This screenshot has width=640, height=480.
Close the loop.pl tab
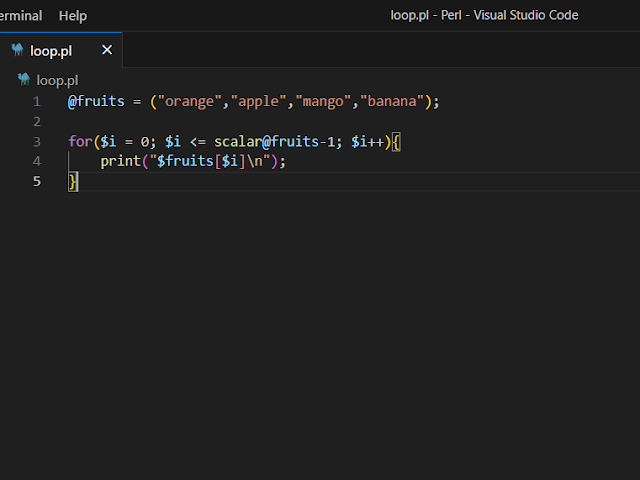tap(107, 50)
